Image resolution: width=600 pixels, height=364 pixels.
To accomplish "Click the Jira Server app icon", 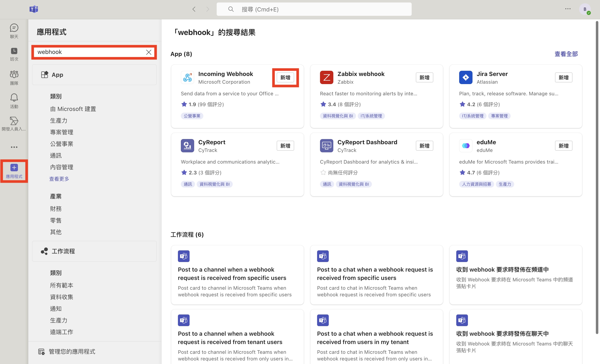I will point(466,77).
